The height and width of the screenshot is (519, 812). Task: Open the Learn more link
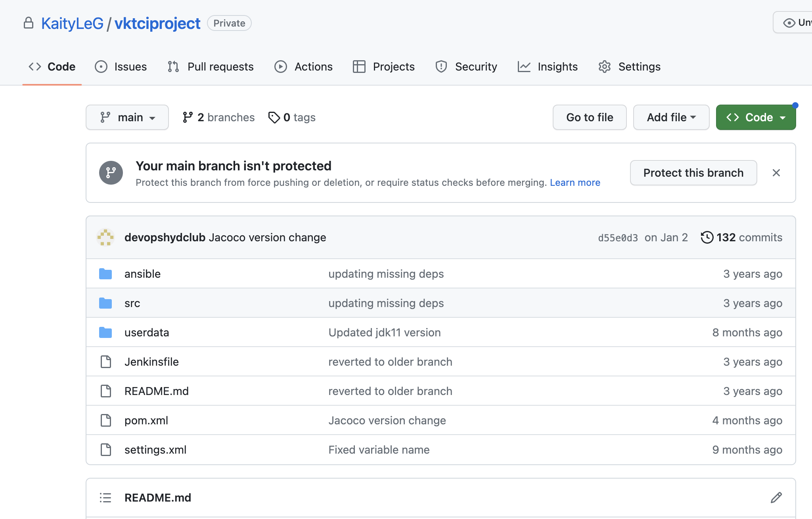pyautogui.click(x=575, y=183)
